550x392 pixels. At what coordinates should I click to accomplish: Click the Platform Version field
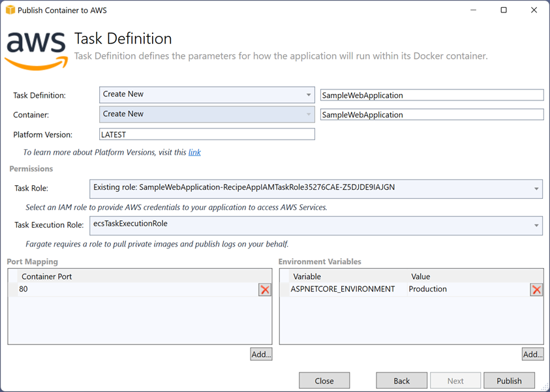[x=207, y=134]
